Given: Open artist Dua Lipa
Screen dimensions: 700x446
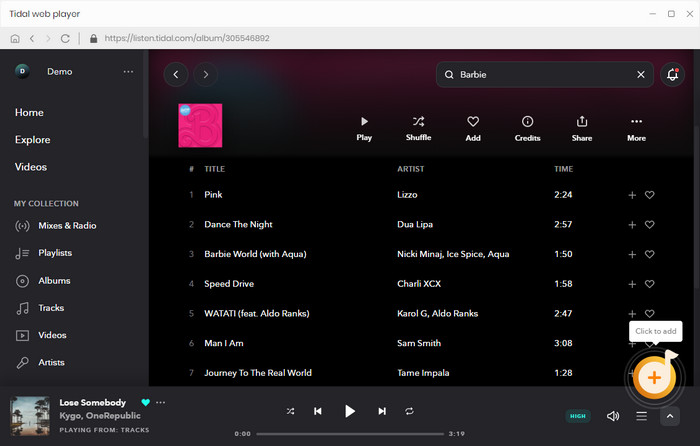Looking at the screenshot, I should pos(415,225).
